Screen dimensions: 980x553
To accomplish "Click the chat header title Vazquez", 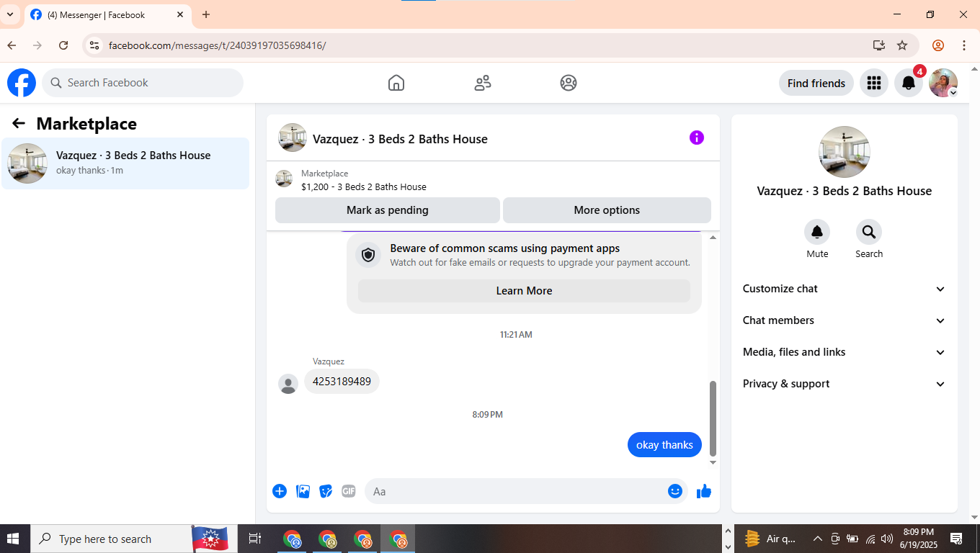I will click(400, 139).
